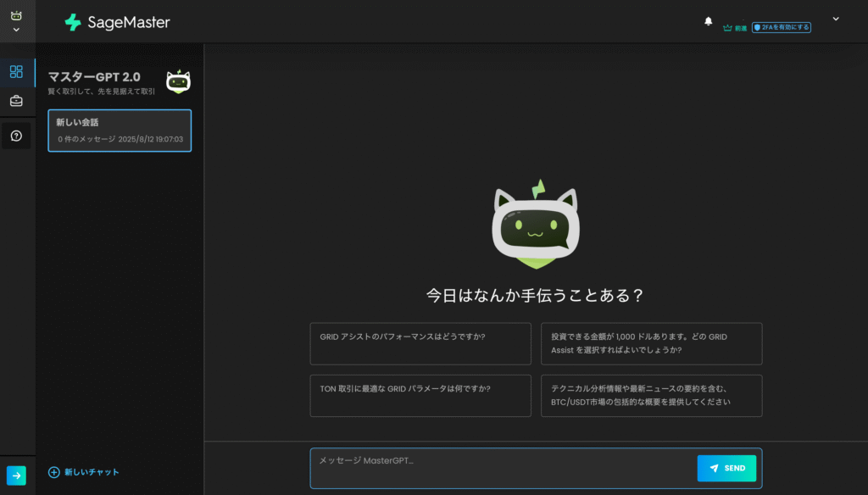The width and height of the screenshot is (868, 495).
Task: Enable 2FA via the shield button
Action: click(x=782, y=27)
